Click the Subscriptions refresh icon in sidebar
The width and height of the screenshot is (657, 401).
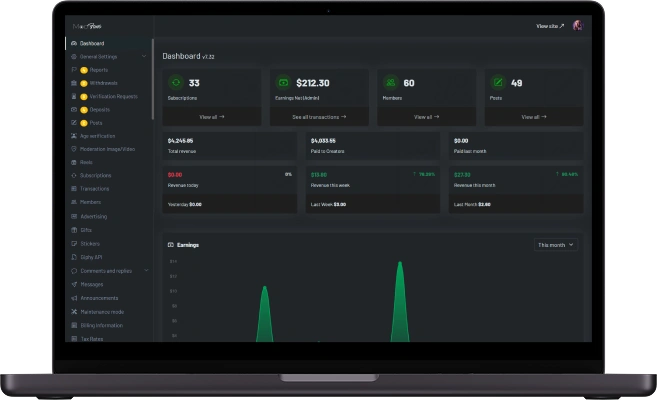74,176
